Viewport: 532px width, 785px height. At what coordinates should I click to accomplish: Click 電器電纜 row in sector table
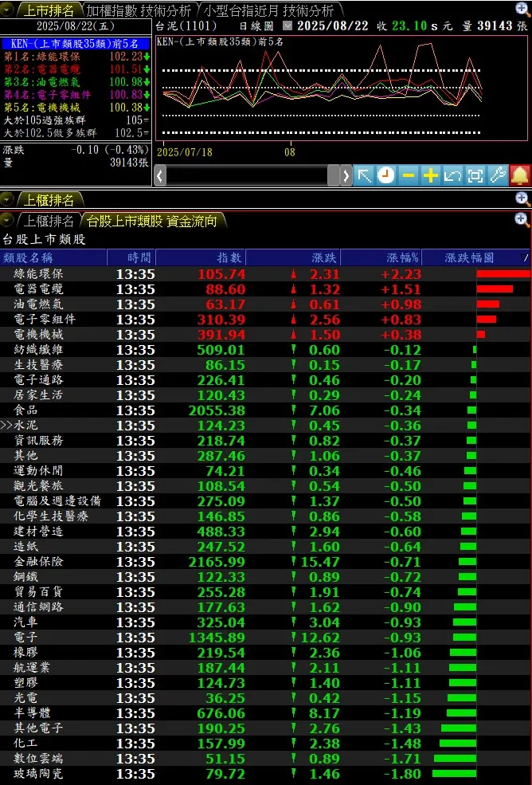pos(265,288)
